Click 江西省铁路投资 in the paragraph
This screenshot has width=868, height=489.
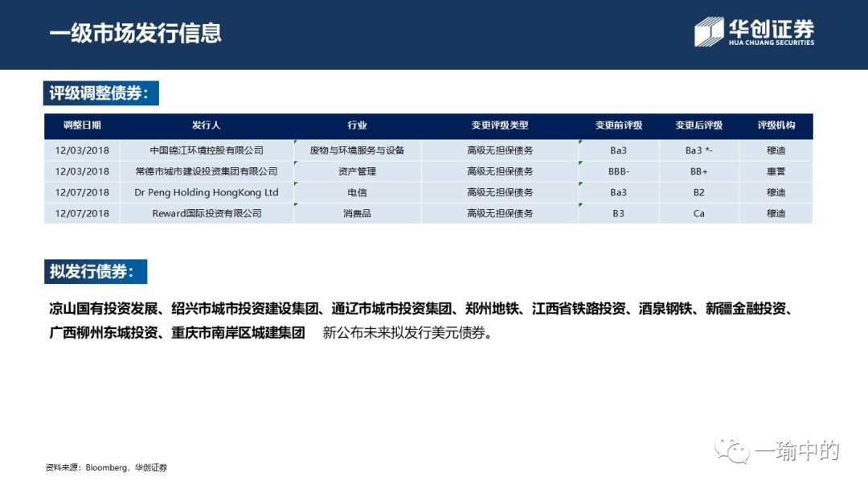pos(578,309)
